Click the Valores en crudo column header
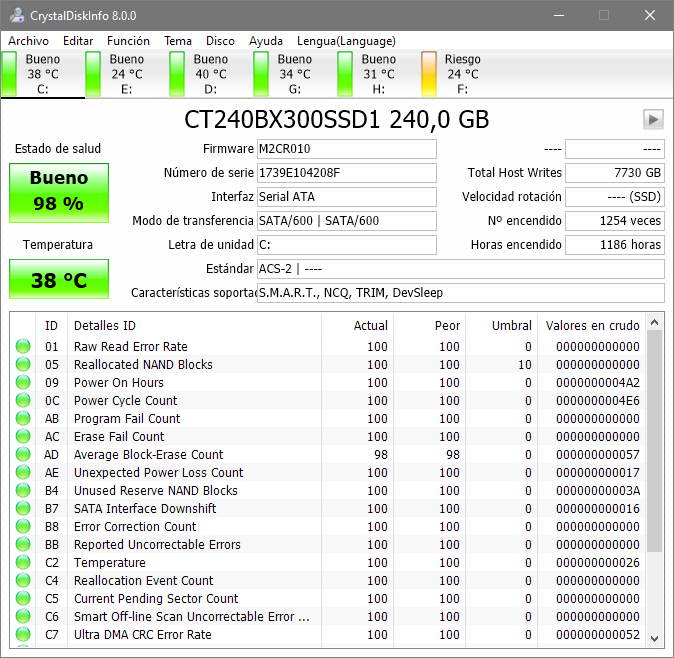The width and height of the screenshot is (674, 658). 591,326
